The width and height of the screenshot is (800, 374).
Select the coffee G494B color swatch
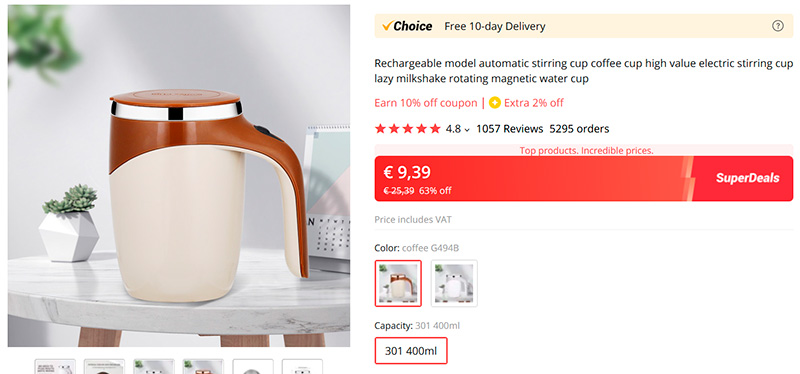coord(398,283)
